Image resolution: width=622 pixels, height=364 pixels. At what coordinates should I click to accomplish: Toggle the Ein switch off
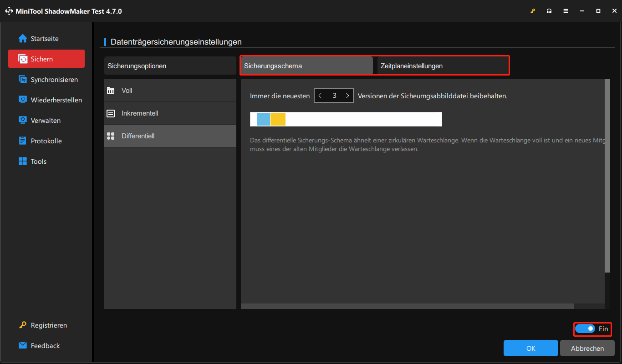coord(585,329)
